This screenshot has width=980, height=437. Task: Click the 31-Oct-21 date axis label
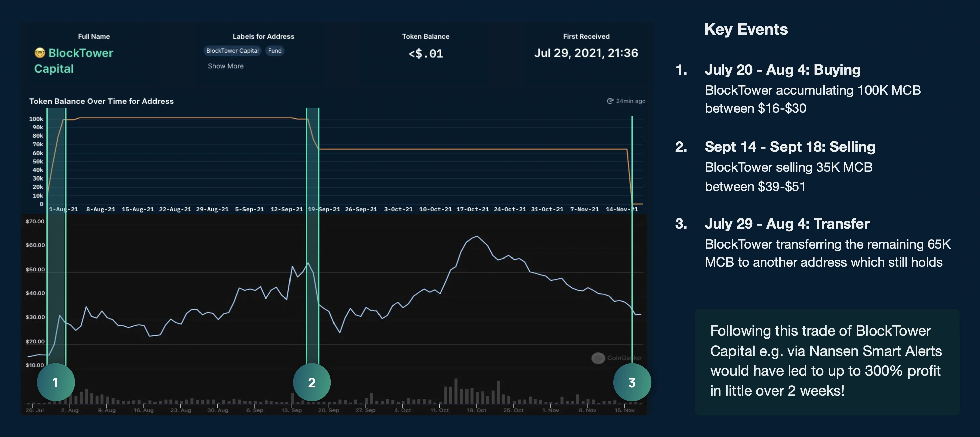[x=547, y=210]
